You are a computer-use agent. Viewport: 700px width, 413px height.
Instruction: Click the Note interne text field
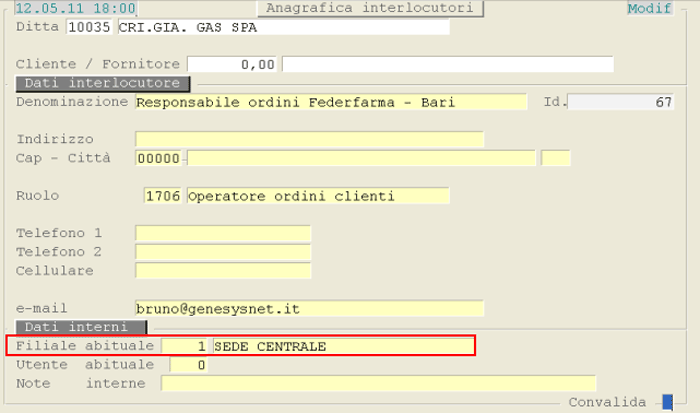(378, 383)
